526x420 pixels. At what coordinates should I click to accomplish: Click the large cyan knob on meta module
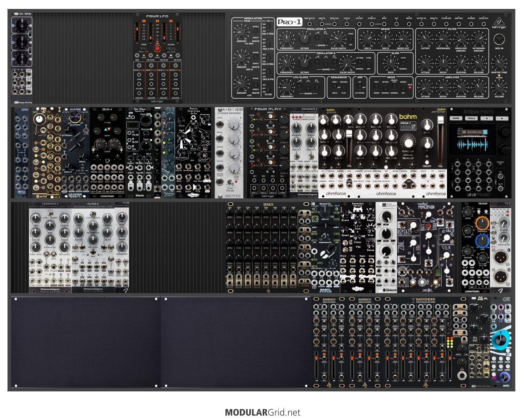click(x=501, y=340)
